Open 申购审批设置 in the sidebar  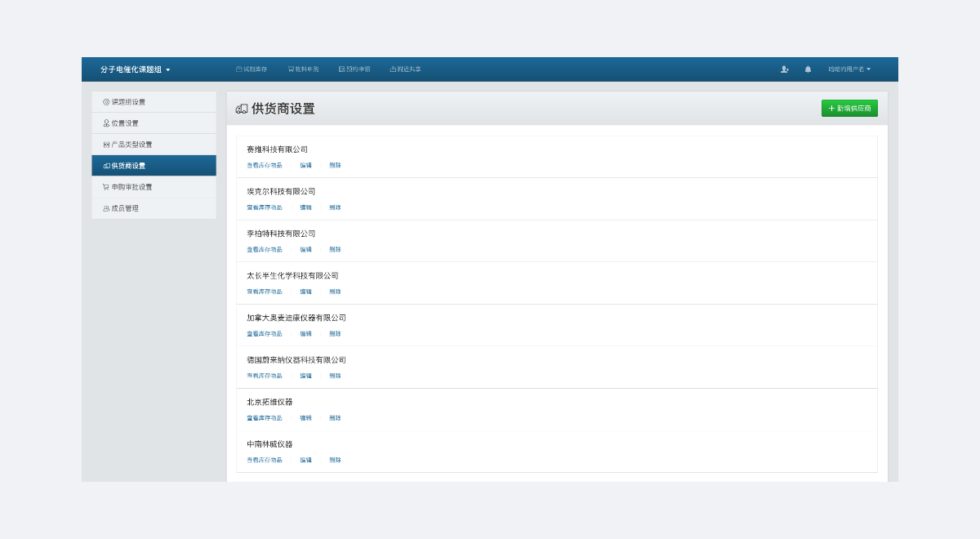pyautogui.click(x=154, y=187)
